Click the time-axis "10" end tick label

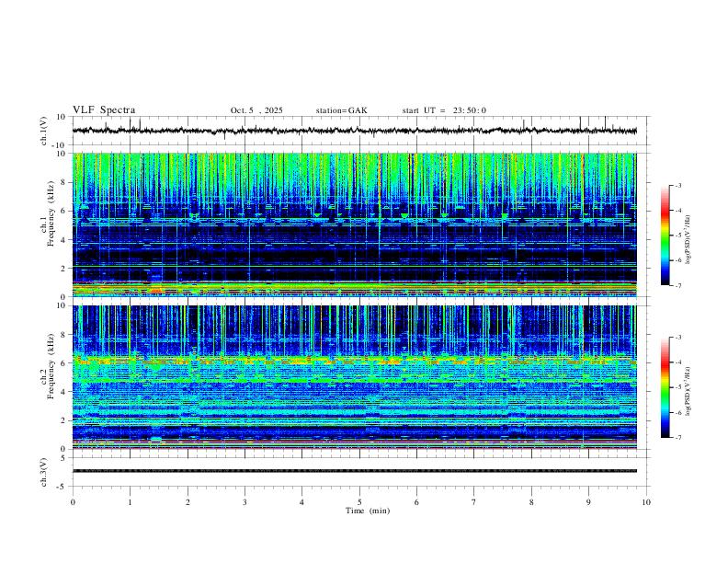coord(646,502)
